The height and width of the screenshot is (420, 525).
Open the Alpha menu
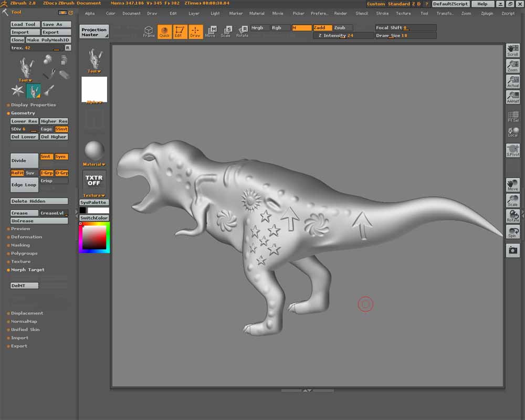[x=90, y=14]
